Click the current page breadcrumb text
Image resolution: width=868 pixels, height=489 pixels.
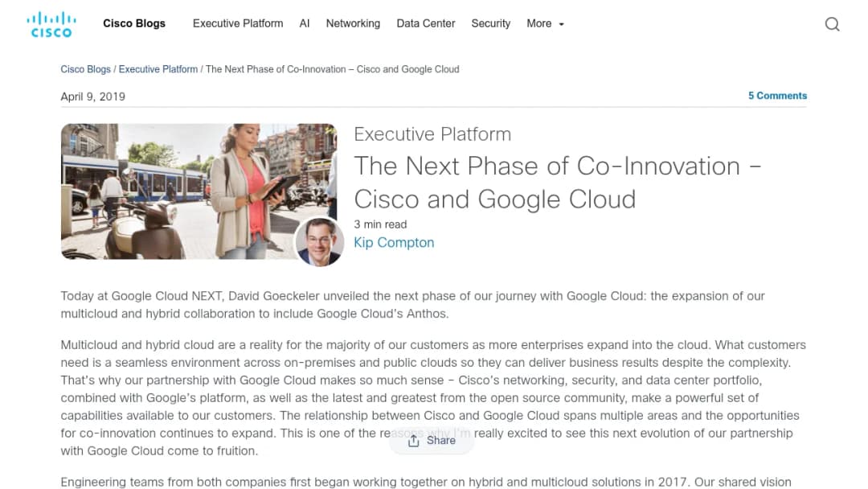coord(333,69)
